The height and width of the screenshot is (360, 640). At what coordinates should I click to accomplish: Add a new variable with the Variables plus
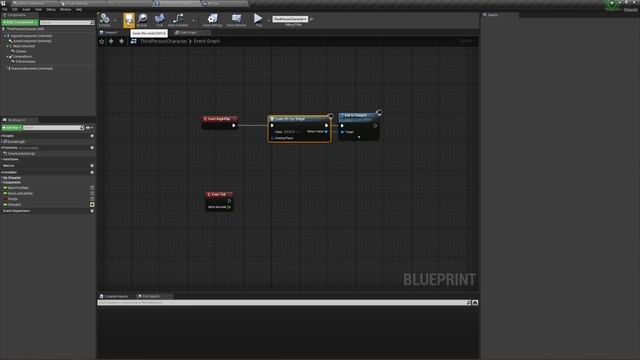click(x=92, y=172)
